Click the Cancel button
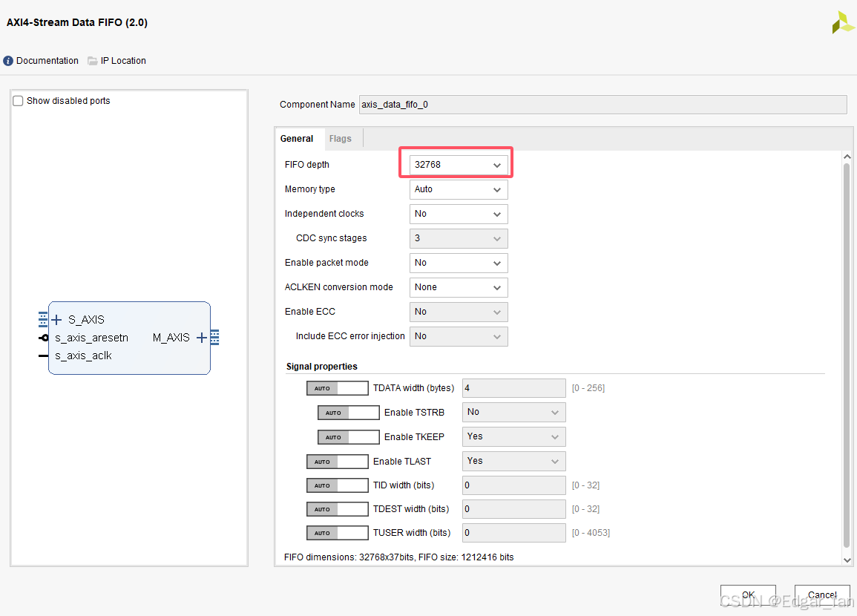The width and height of the screenshot is (857, 616). (822, 594)
